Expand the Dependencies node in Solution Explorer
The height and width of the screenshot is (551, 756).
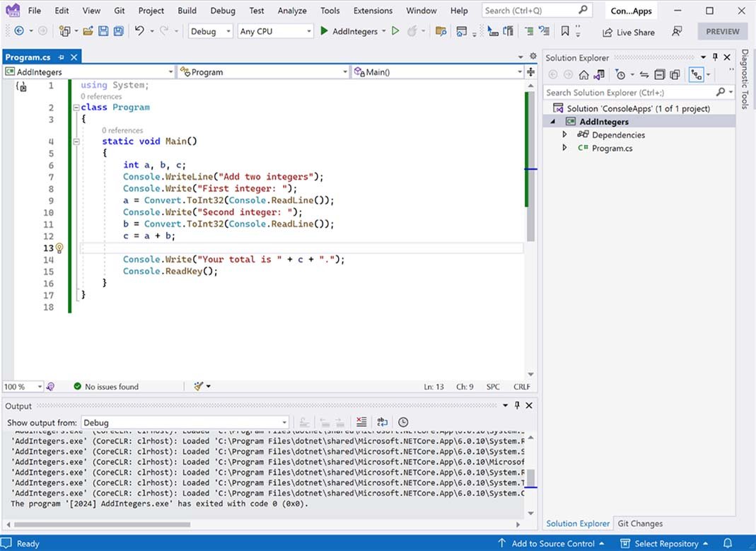pos(564,134)
